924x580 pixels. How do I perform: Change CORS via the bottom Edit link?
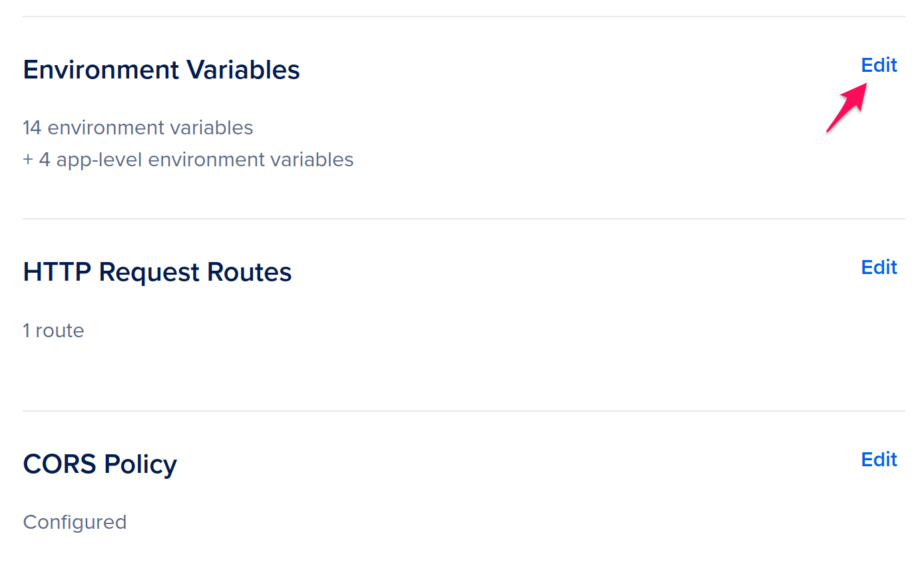point(879,460)
